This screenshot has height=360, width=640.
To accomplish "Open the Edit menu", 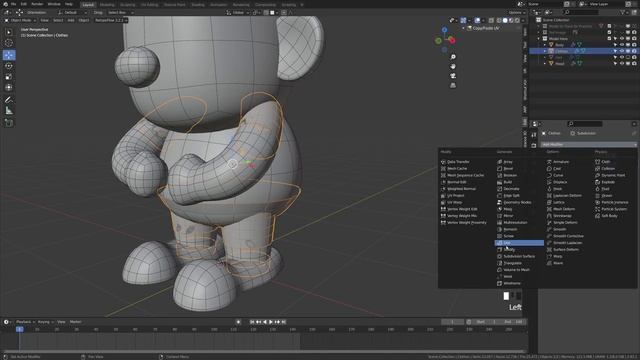I will tap(24, 4).
